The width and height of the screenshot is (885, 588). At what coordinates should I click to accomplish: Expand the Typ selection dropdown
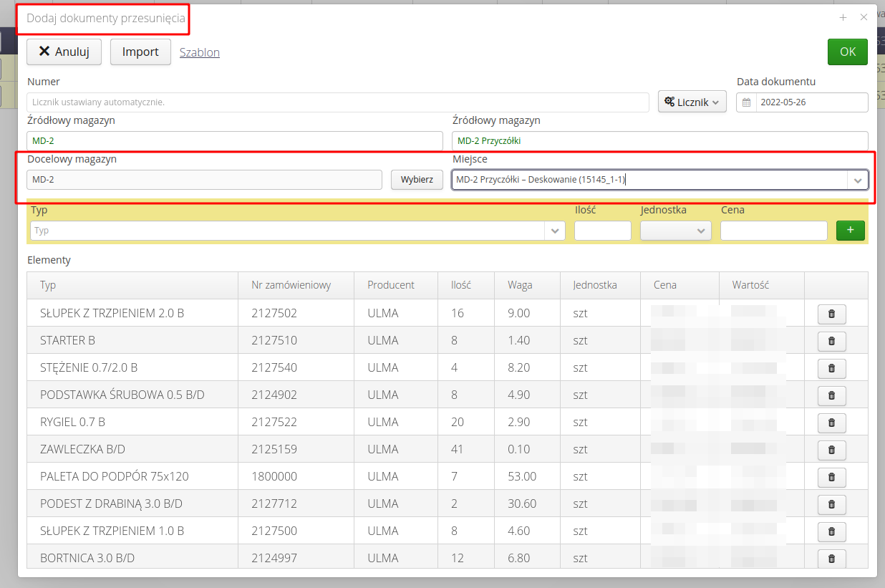(x=555, y=231)
